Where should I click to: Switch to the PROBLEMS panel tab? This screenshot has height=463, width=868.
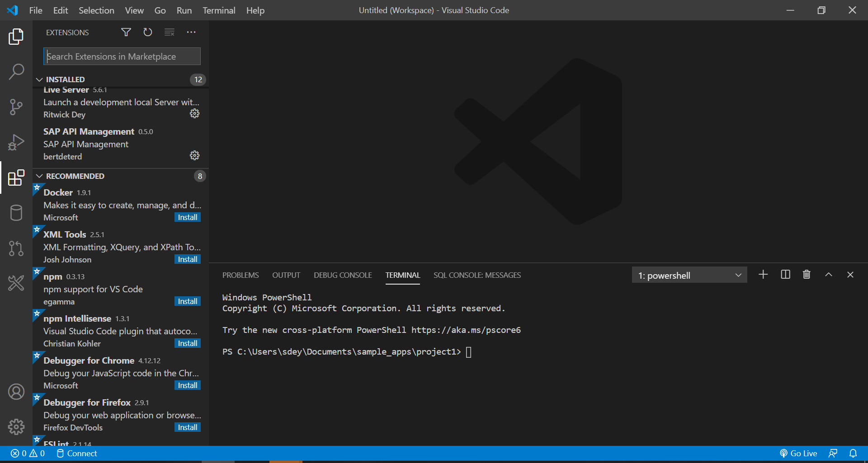[x=241, y=275]
